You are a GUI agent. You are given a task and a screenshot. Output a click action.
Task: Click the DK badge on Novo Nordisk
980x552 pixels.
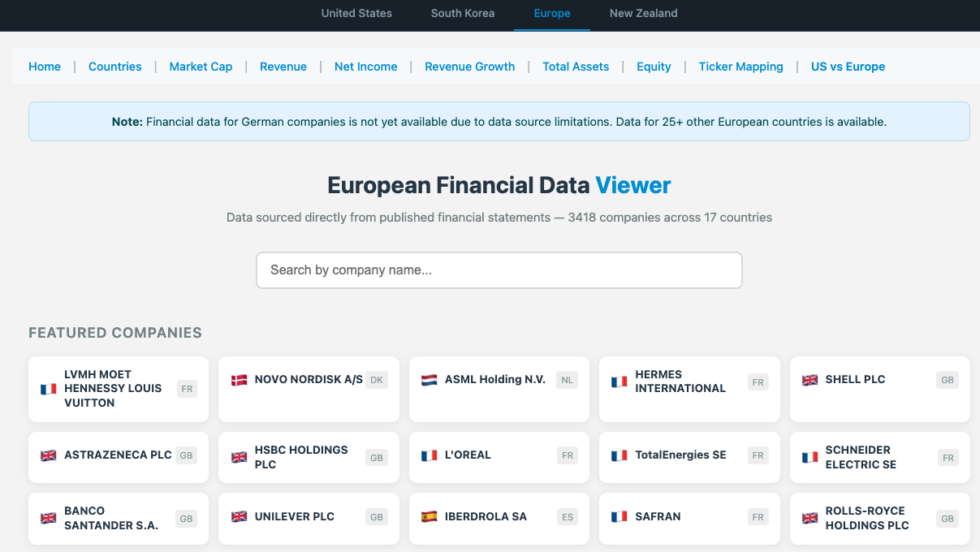point(376,380)
